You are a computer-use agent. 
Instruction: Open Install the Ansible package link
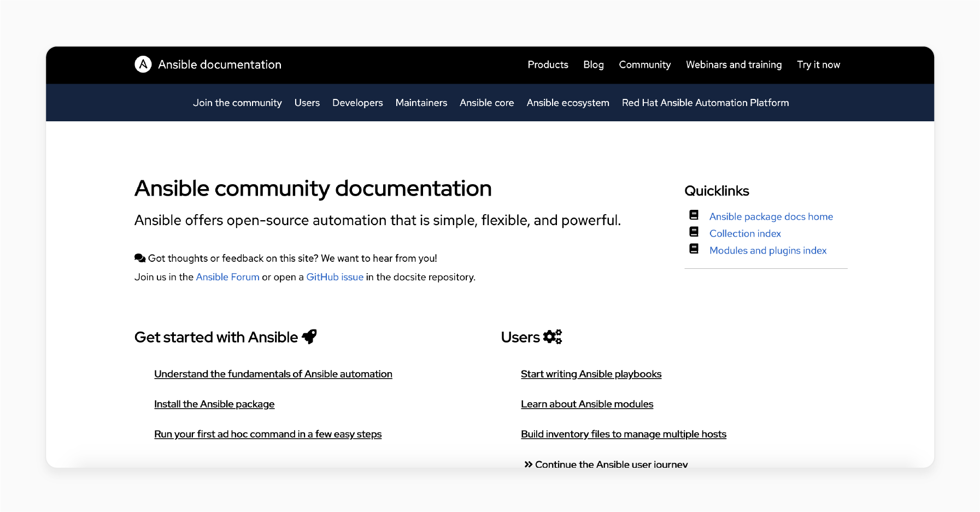[214, 404]
